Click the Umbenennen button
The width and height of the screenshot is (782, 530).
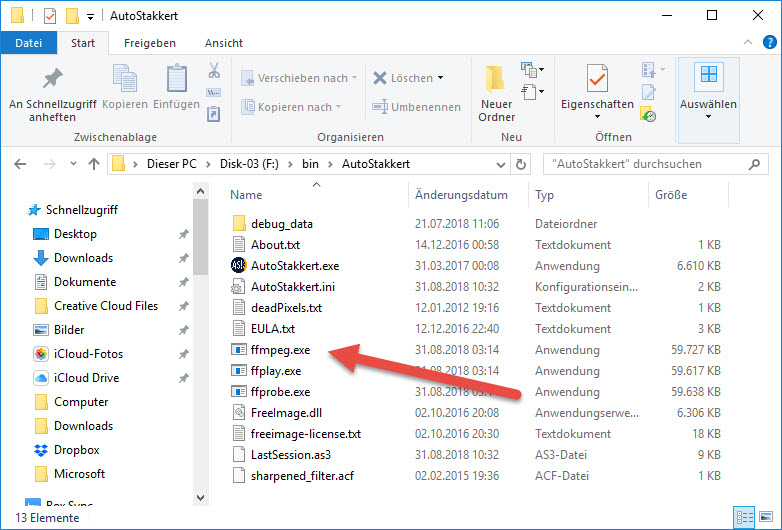coord(417,107)
